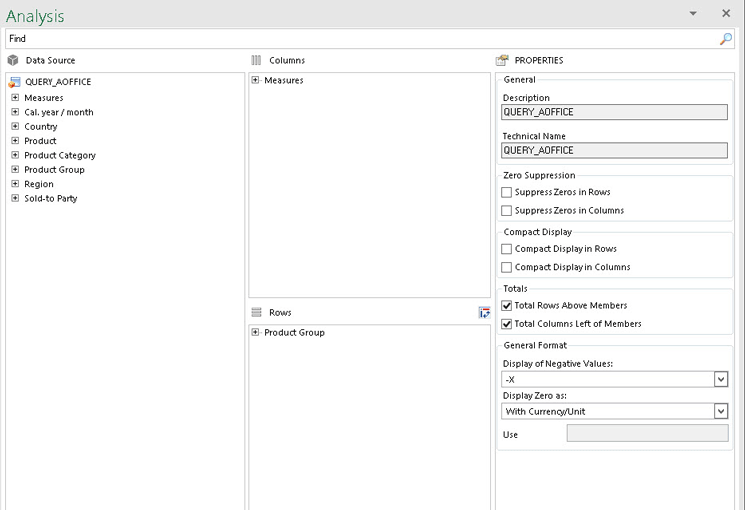Screen dimensions: 745x510
Task: Open Display Zero as dropdown
Action: pyautogui.click(x=721, y=411)
